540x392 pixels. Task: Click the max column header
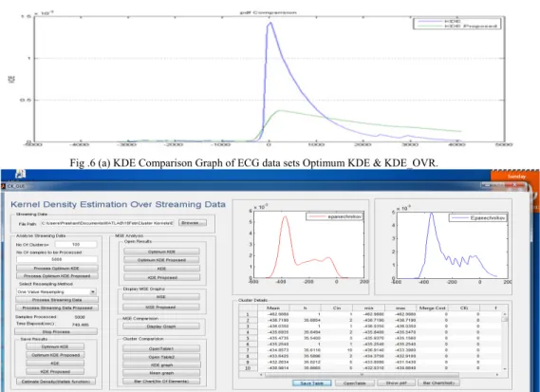(400, 308)
